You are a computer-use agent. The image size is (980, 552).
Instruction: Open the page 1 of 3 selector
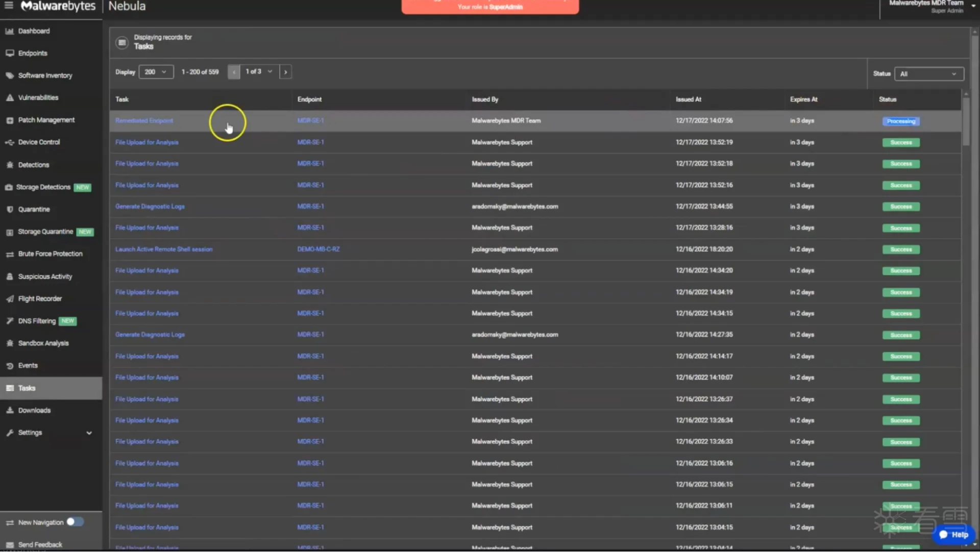[259, 71]
